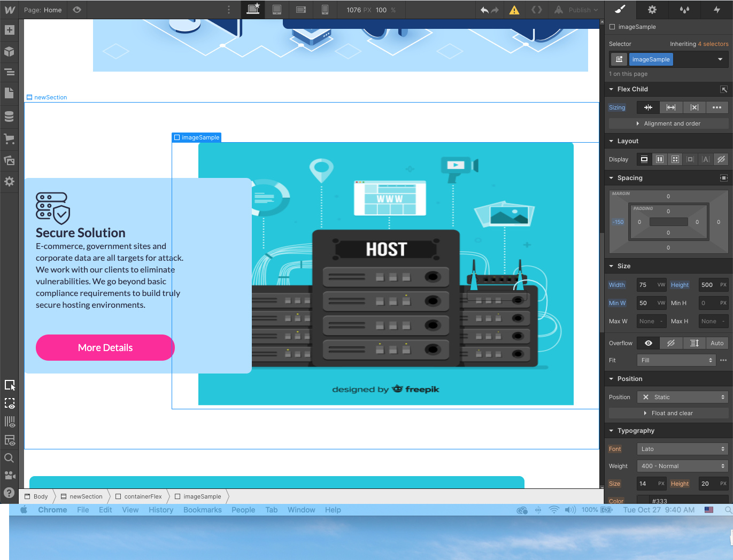Open the Fit Fill dropdown

(x=676, y=360)
